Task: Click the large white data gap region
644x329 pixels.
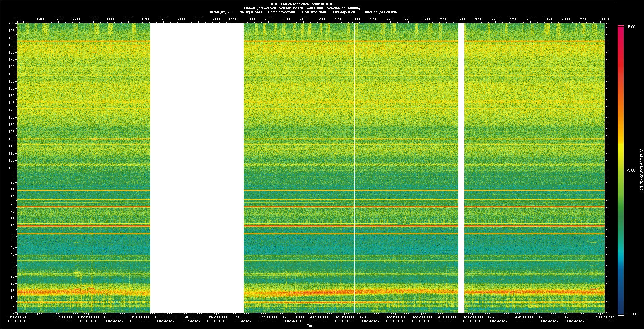Action: click(x=197, y=168)
